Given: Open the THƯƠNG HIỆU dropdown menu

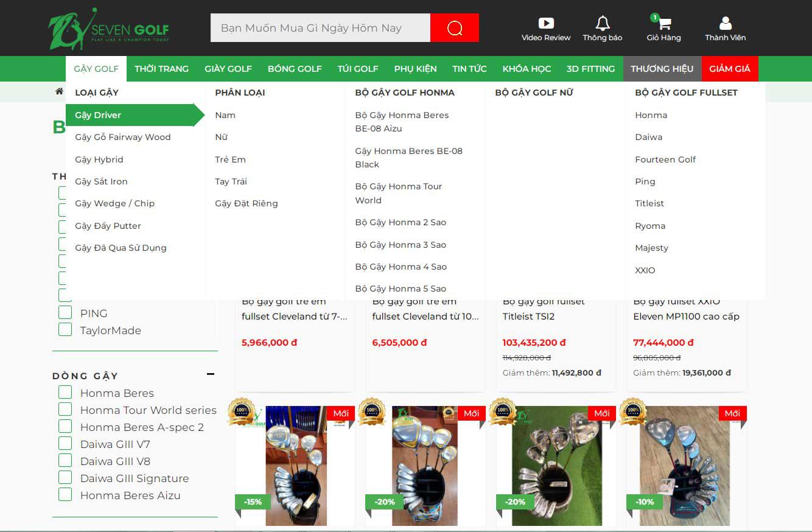Looking at the screenshot, I should click(x=662, y=69).
